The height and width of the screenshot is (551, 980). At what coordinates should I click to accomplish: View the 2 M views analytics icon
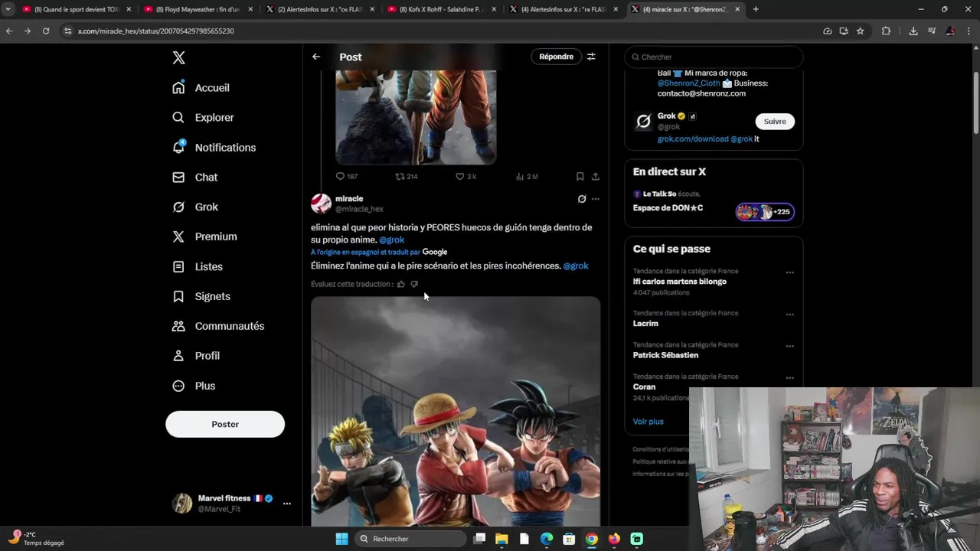(x=520, y=177)
